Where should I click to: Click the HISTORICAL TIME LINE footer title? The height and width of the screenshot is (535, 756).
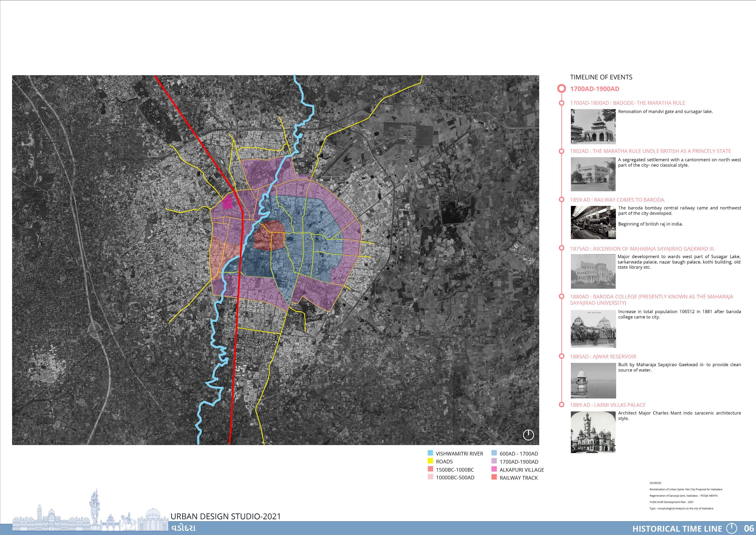(677, 528)
